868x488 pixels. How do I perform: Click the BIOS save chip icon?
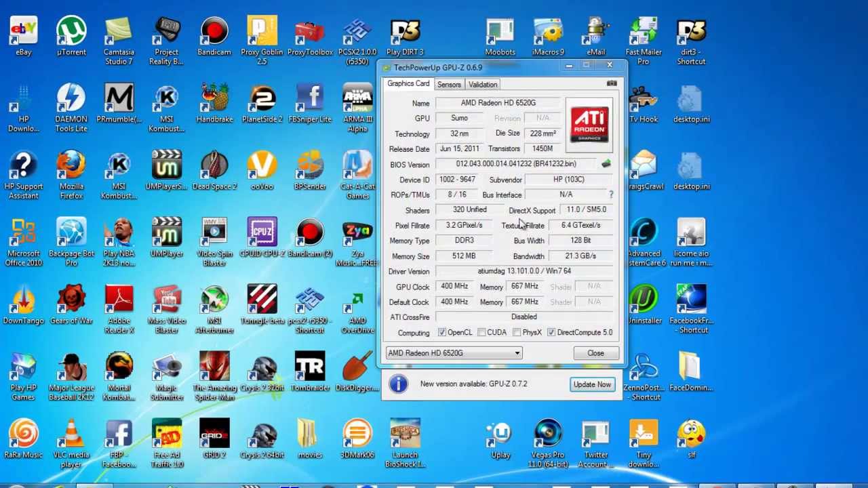tap(606, 163)
